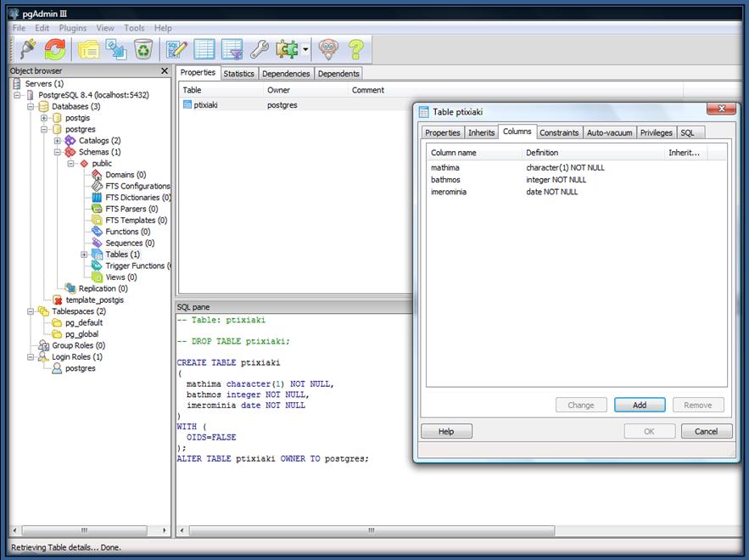This screenshot has width=749, height=560.
Task: Open the filtered data view icon
Action: pyautogui.click(x=232, y=49)
